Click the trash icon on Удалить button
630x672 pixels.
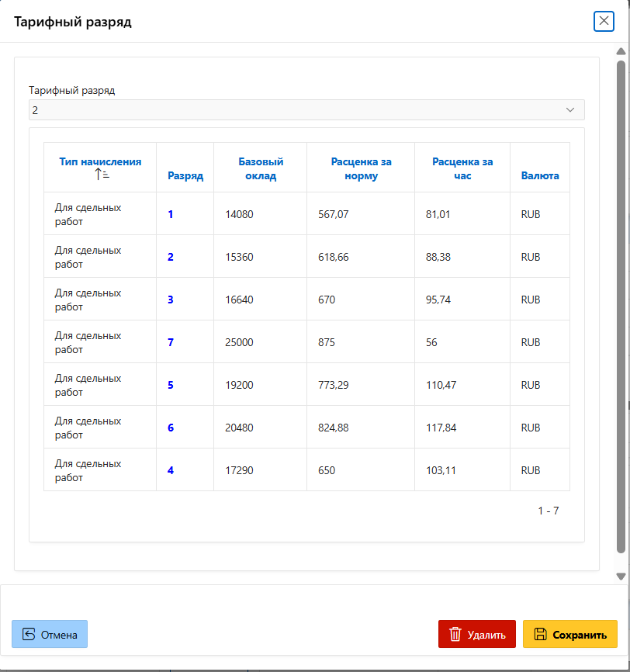coord(455,634)
